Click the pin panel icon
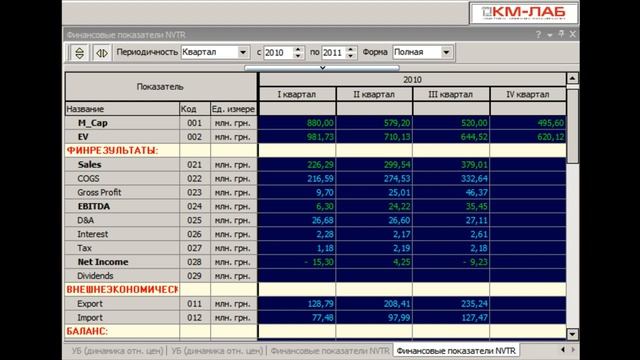 point(561,34)
